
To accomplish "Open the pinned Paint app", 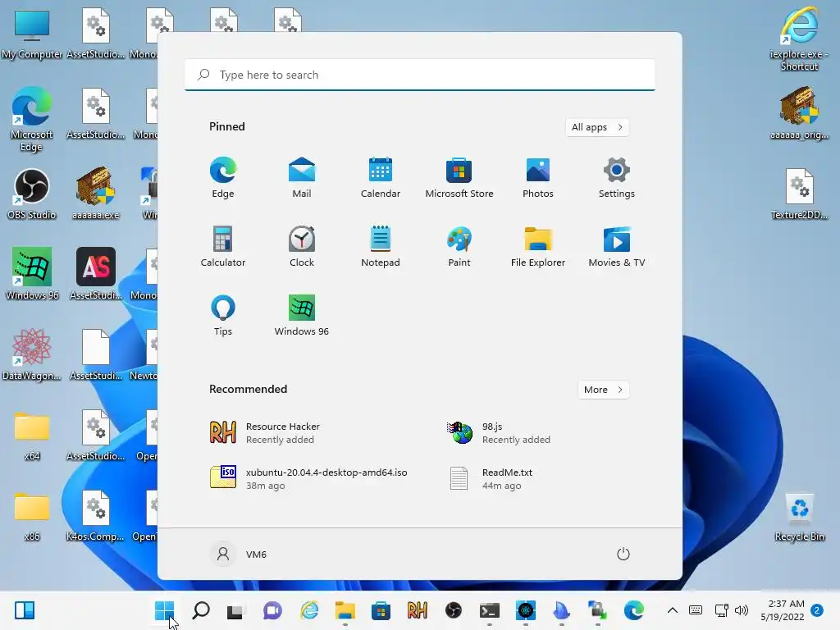I will (459, 246).
